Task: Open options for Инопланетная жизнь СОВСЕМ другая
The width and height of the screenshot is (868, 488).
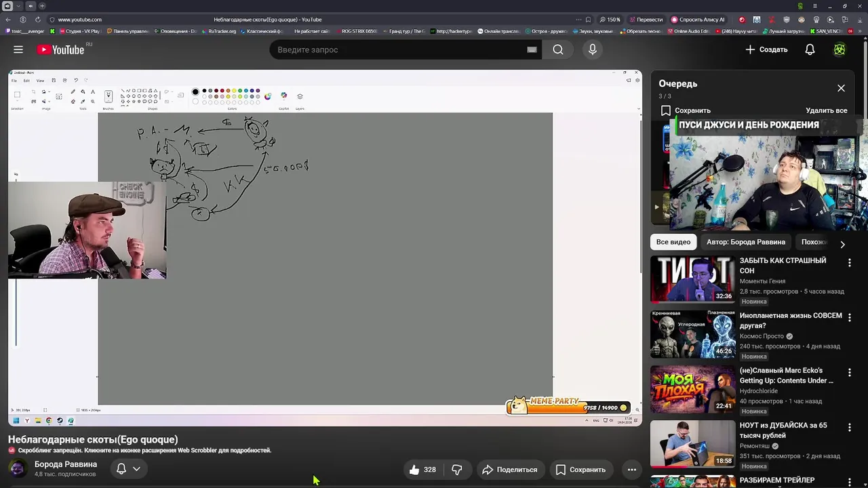Action: click(849, 317)
